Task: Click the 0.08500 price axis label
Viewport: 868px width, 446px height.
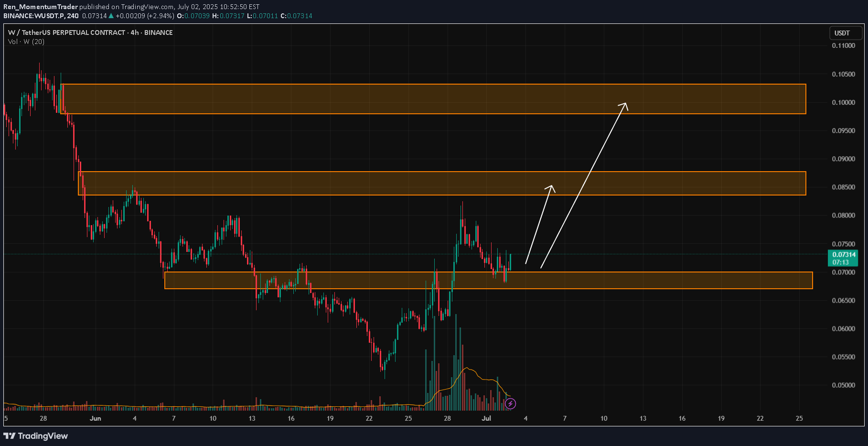Action: point(843,187)
